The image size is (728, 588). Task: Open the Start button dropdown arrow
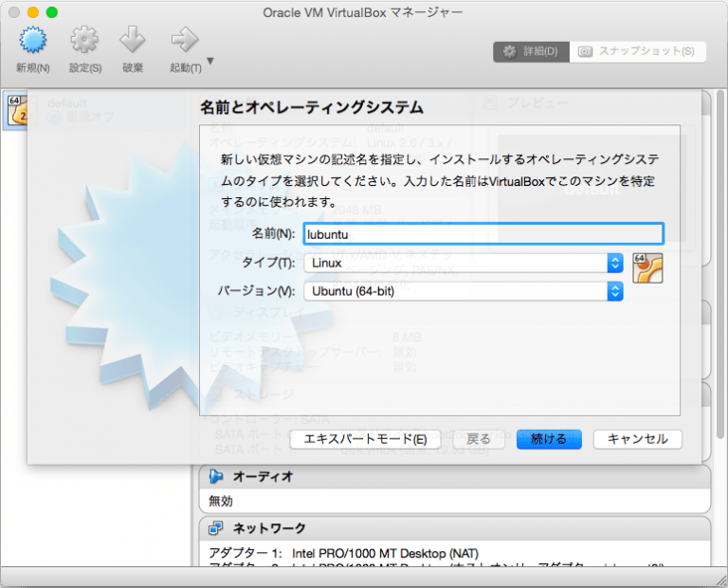(x=210, y=61)
